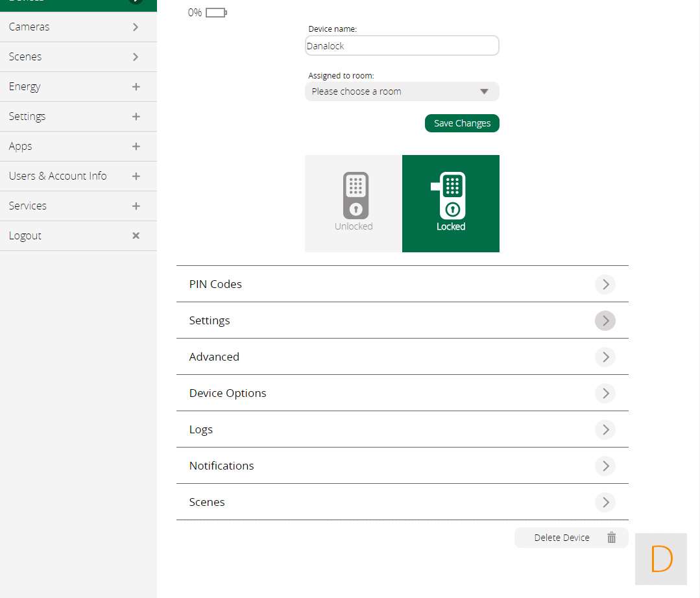Screen dimensions: 700x598
Task: Expand Users & Account Info menu
Action: (x=78, y=176)
